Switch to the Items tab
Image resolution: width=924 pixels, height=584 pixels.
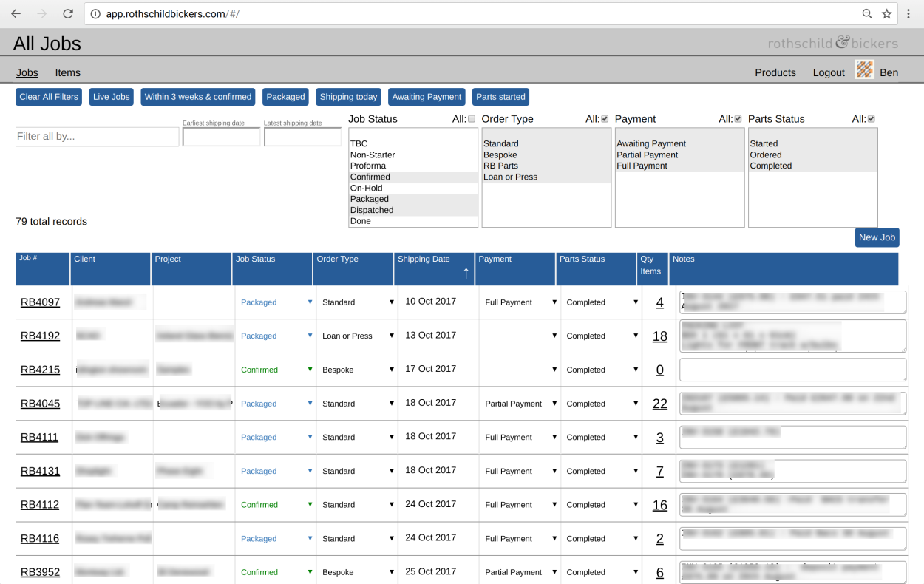click(67, 72)
